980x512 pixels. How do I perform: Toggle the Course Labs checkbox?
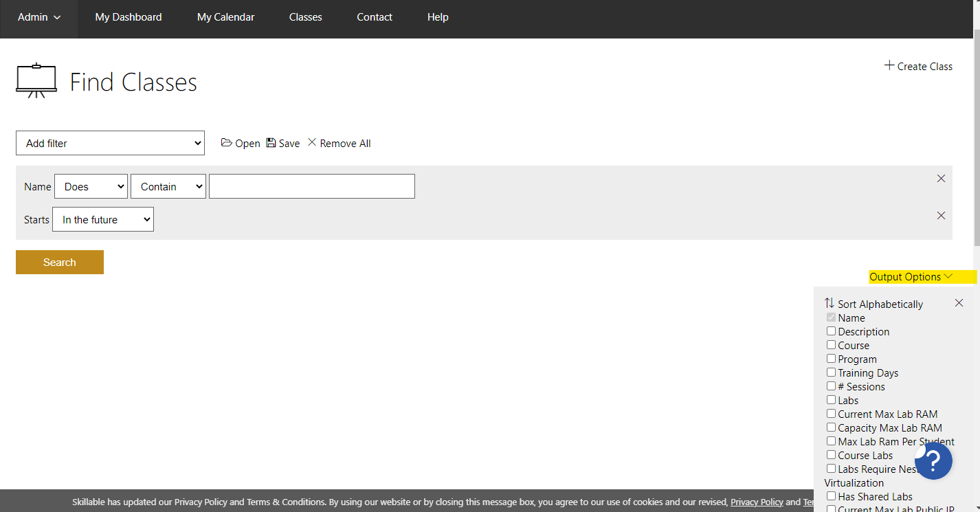pos(831,455)
